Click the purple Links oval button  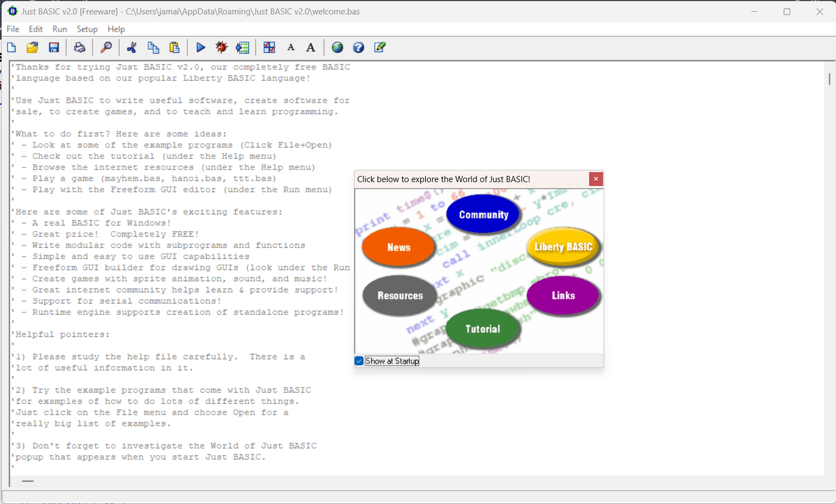(563, 295)
